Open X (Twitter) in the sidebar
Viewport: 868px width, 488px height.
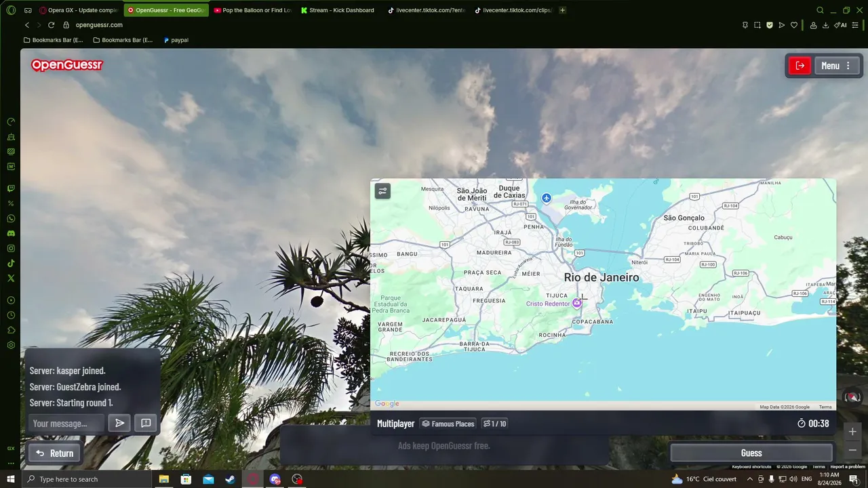(11, 278)
